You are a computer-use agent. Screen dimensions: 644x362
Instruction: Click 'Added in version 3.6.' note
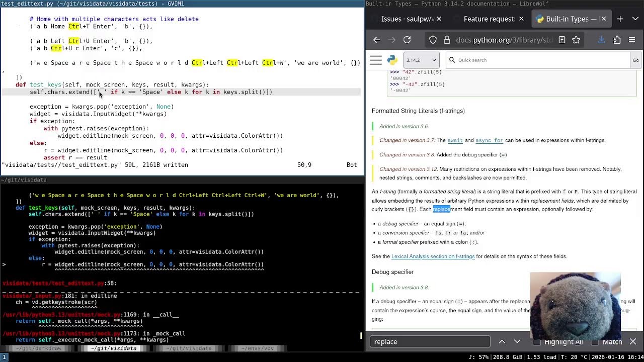(x=404, y=126)
